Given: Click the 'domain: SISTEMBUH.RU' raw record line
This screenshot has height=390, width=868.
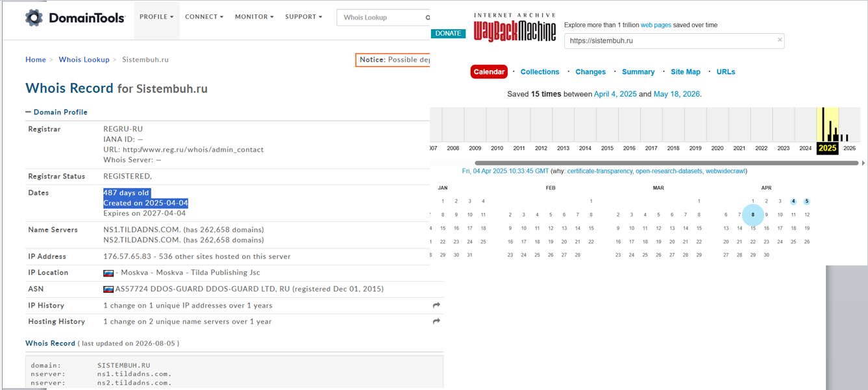Looking at the screenshot, I should [90, 365].
